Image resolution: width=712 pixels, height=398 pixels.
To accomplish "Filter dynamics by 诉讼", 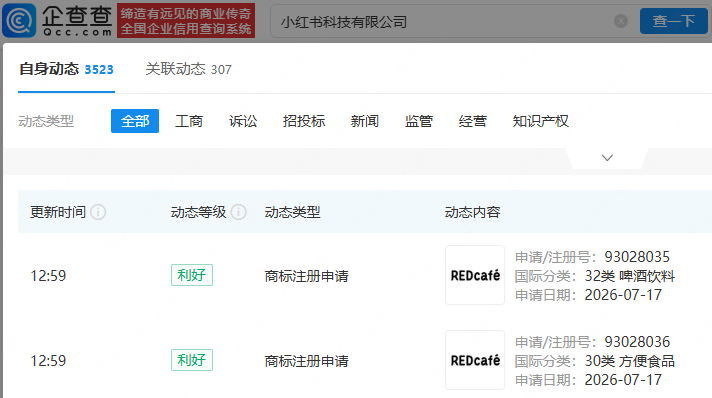I will click(x=243, y=121).
